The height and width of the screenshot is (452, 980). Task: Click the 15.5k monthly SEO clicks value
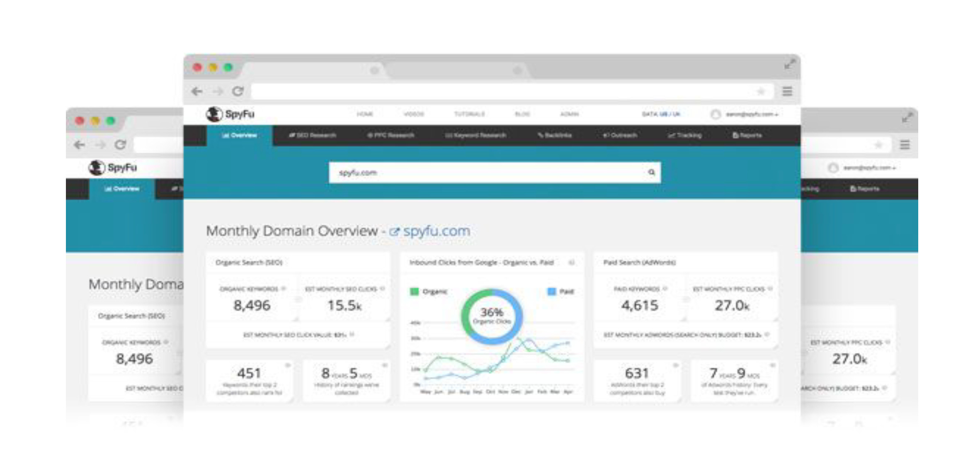(344, 306)
